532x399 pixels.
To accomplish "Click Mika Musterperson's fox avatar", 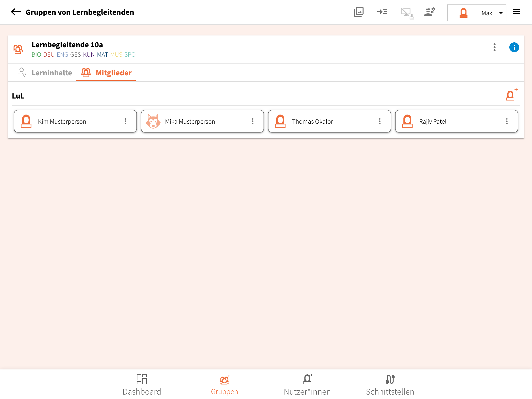I will [x=153, y=121].
